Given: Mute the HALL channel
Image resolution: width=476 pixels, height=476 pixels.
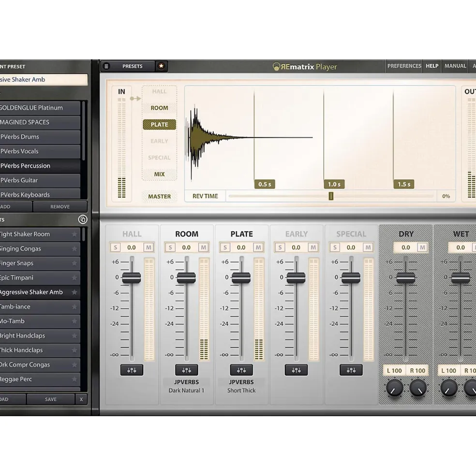Looking at the screenshot, I should [149, 247].
